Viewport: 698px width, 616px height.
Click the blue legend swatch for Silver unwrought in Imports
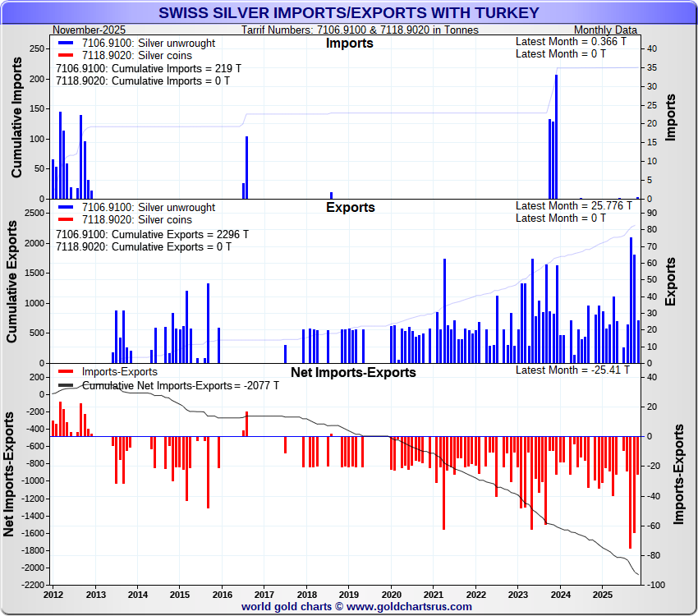tap(66, 44)
